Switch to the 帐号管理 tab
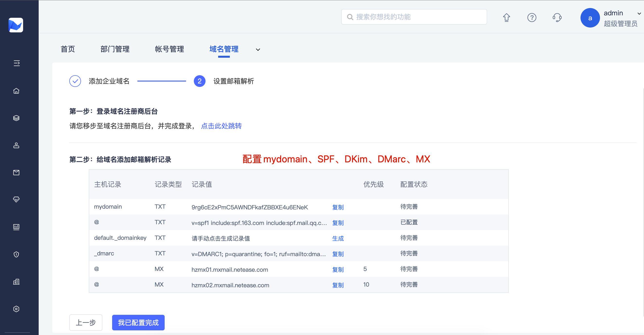Screen dimensions: 644x335 pyautogui.click(x=169, y=49)
